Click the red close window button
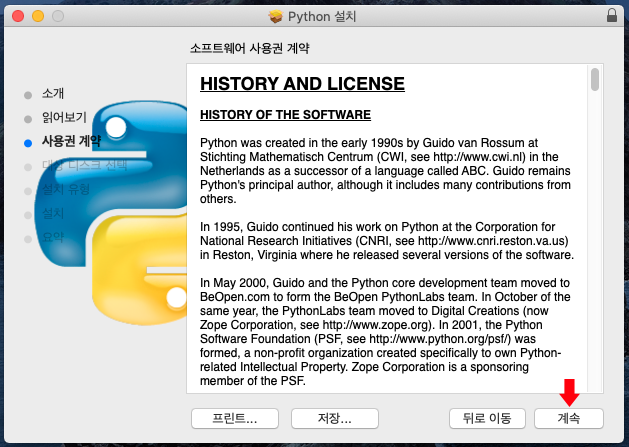This screenshot has width=629, height=447. (x=18, y=16)
